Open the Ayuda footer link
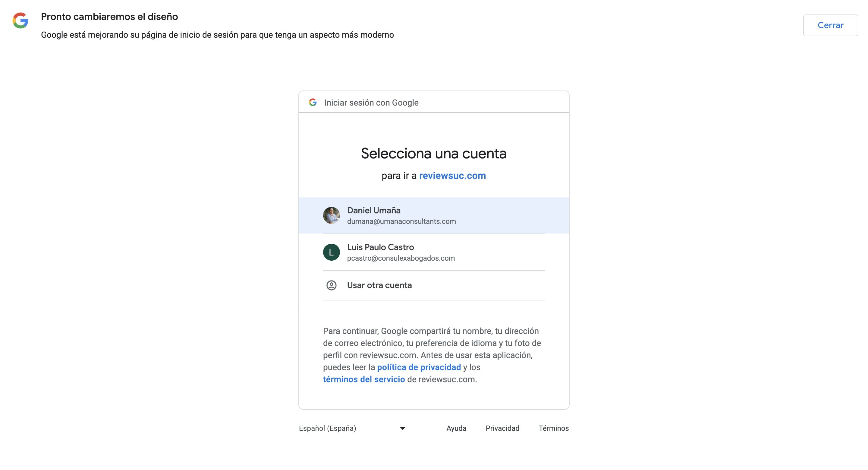Viewport: 868px width, 470px height. [x=456, y=428]
